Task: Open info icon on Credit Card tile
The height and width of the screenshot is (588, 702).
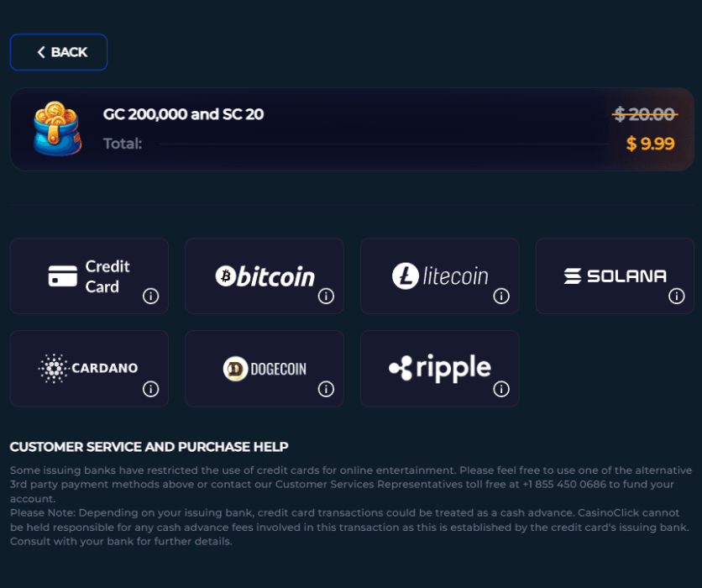Action: tap(151, 296)
